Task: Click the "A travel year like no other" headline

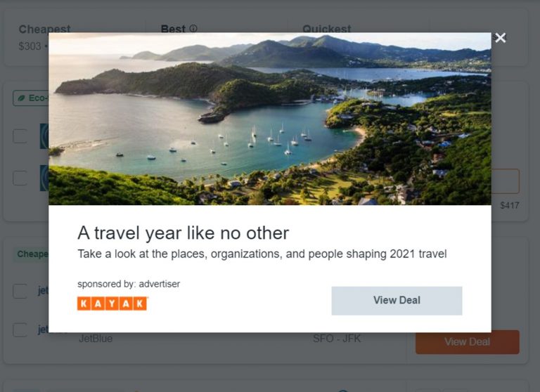Action: coord(184,233)
